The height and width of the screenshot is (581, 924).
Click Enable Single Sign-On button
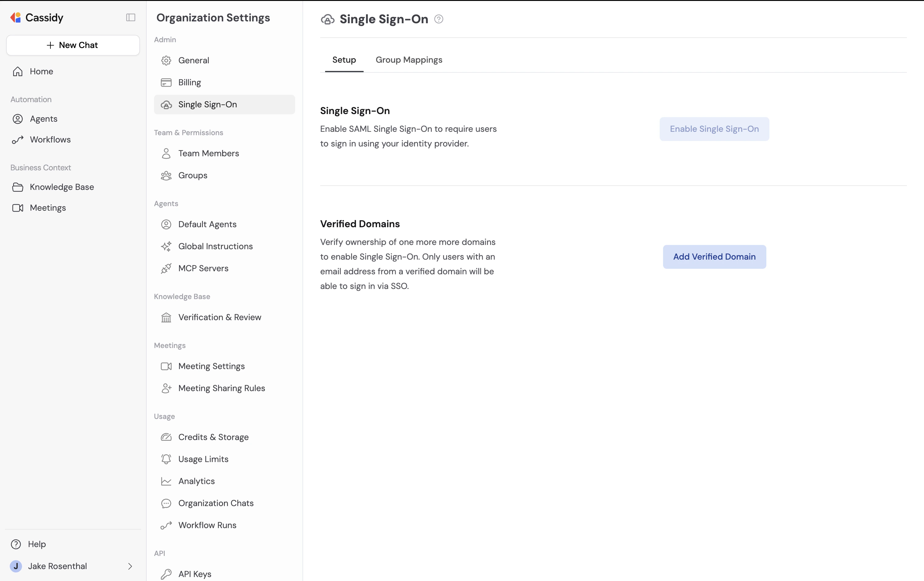click(x=714, y=129)
